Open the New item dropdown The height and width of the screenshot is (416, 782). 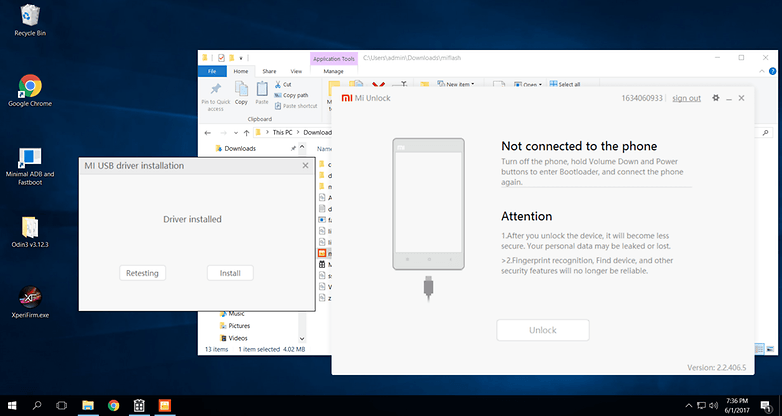click(x=456, y=84)
